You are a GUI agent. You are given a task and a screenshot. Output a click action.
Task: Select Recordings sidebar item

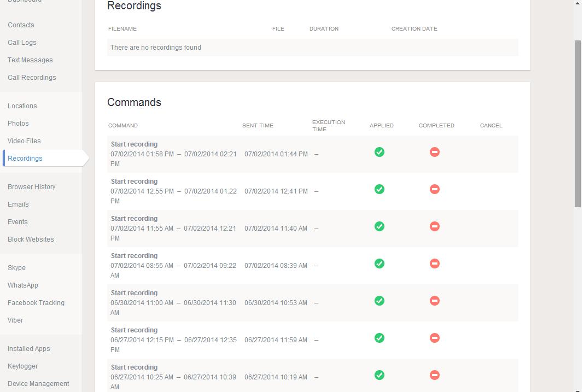25,159
